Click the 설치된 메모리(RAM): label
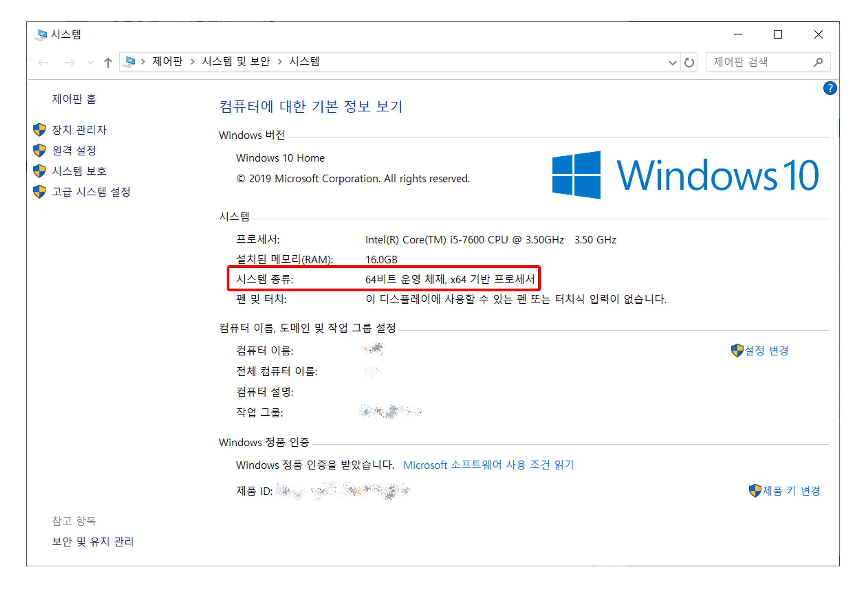Viewport: 868px width, 593px height. click(x=285, y=259)
